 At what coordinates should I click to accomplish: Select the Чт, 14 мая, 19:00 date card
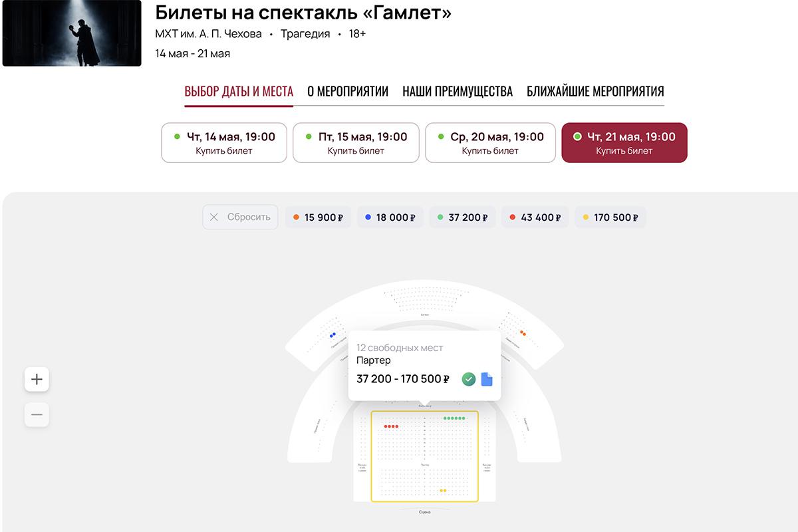pyautogui.click(x=223, y=142)
